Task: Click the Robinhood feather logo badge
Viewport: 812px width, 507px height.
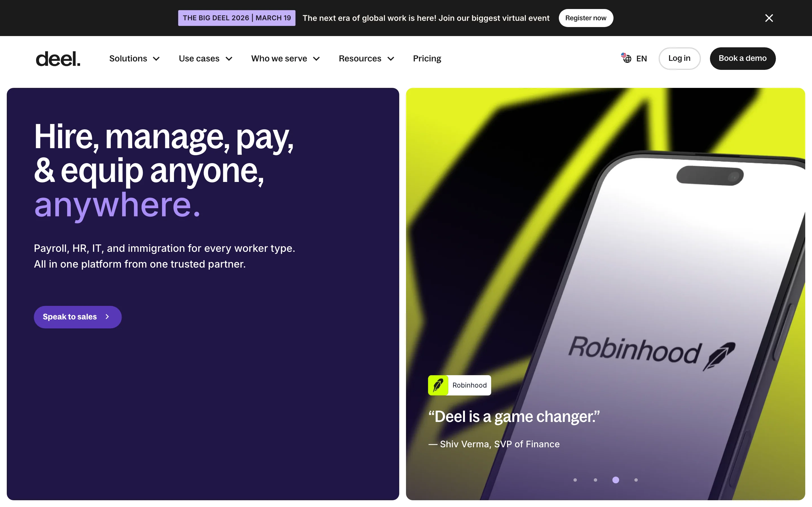Action: point(438,385)
